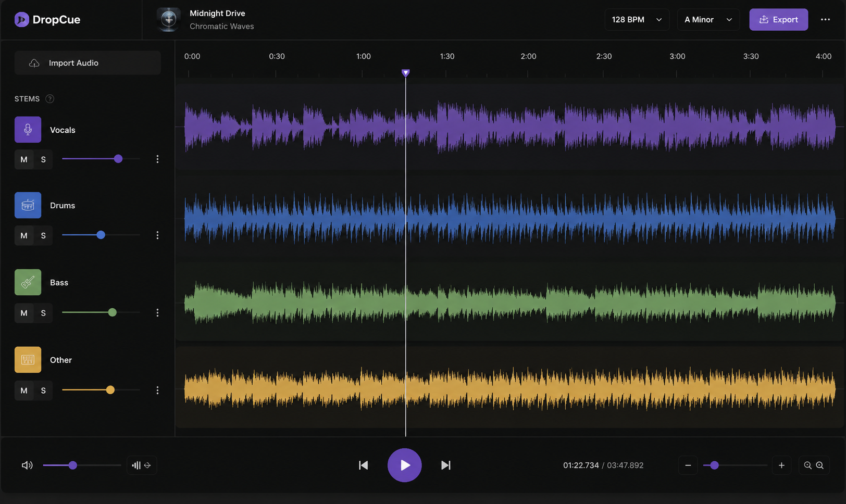846x504 pixels.
Task: Click the DropCue logo icon
Action: tap(21, 20)
